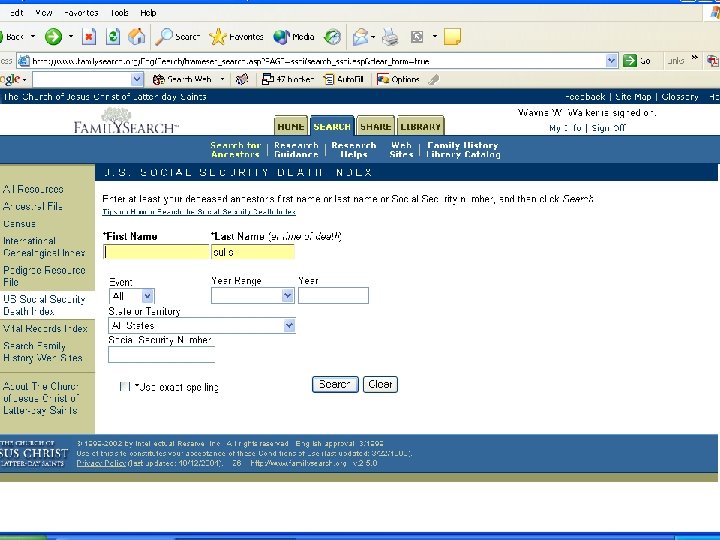This screenshot has width=720, height=540.
Task: Open the Help menu
Action: pos(148,13)
